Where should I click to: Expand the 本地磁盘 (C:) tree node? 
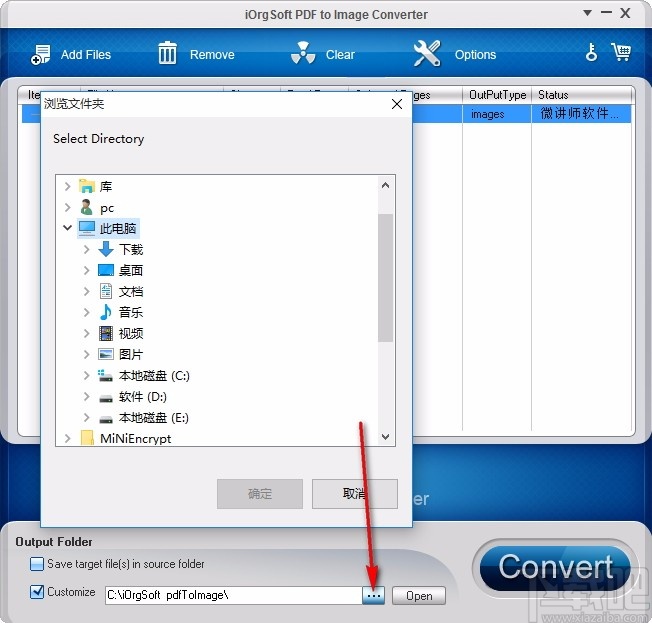pos(86,376)
